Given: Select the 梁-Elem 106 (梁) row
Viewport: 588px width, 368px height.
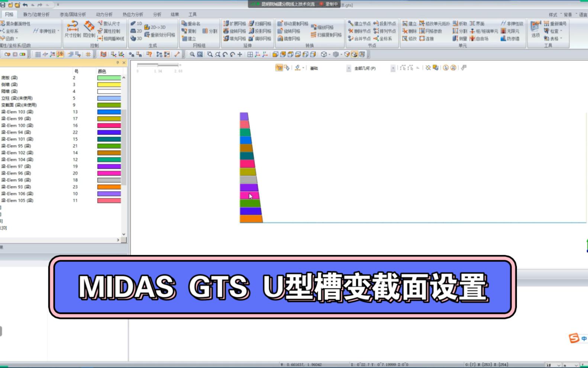Looking at the screenshot, I should (x=61, y=193).
